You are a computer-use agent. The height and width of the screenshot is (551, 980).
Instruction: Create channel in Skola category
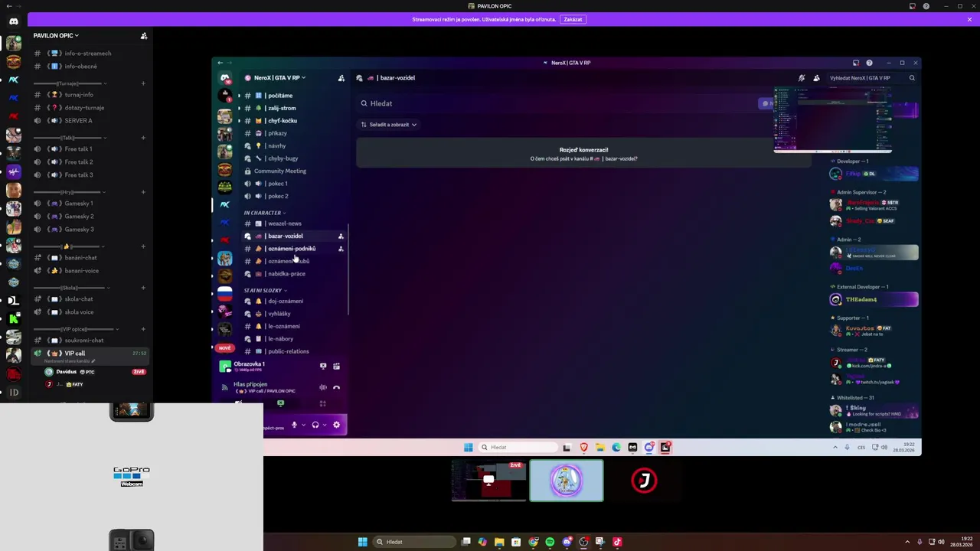143,288
